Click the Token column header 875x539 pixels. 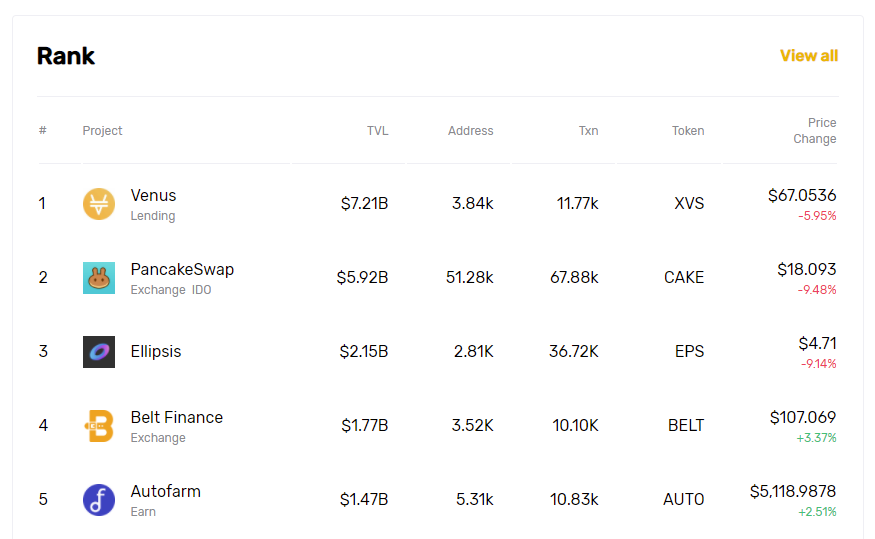(687, 131)
